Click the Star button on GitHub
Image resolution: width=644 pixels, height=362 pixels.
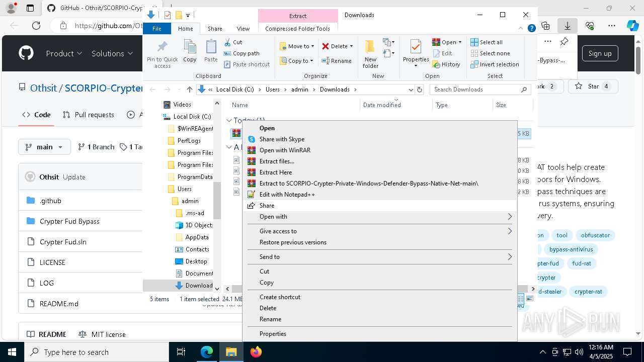(x=593, y=86)
